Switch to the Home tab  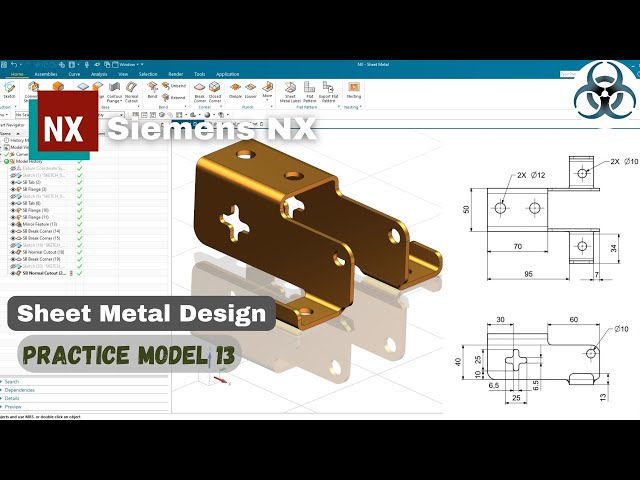(17, 74)
